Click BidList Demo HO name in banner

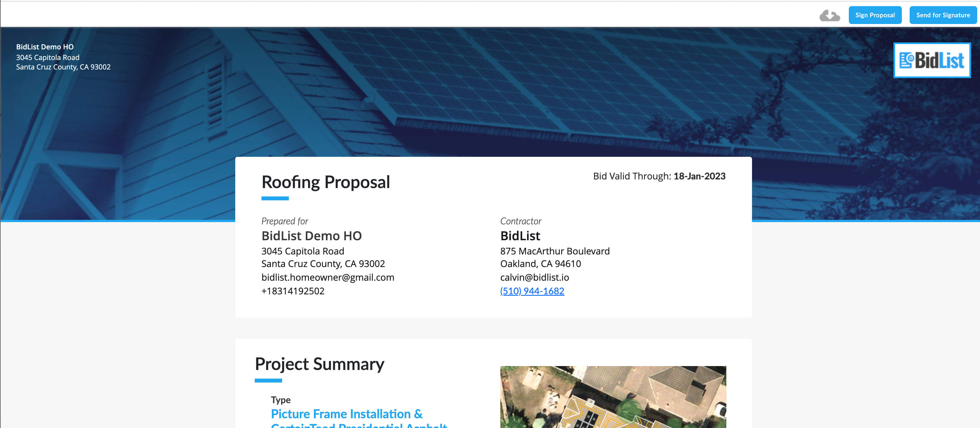45,47
